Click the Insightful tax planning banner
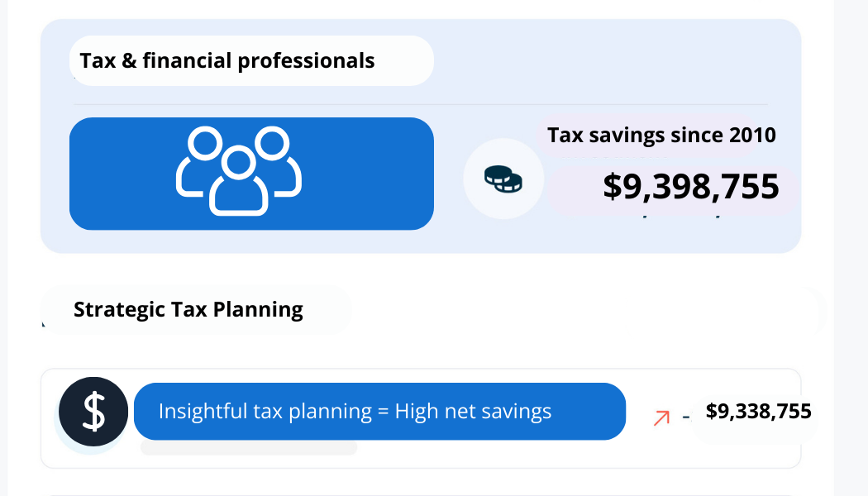The image size is (868, 496). (x=379, y=411)
